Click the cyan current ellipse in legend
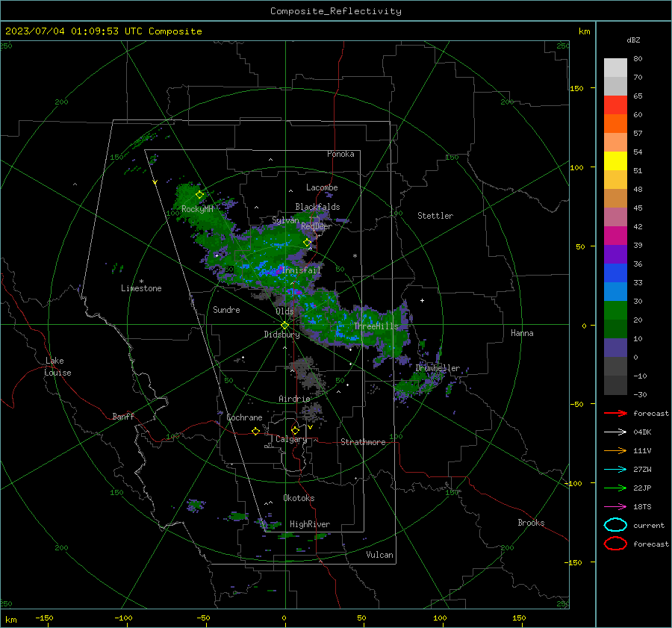The height and width of the screenshot is (628, 672). click(615, 525)
